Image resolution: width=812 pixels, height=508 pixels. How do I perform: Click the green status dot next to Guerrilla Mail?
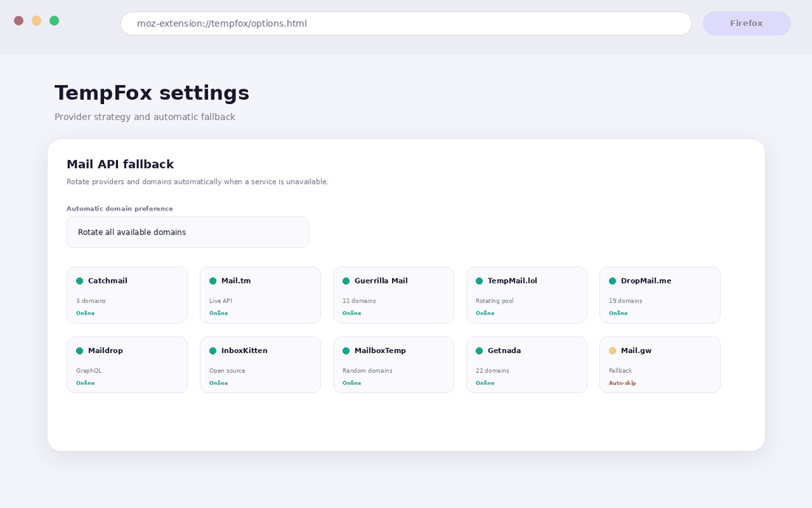(x=346, y=281)
